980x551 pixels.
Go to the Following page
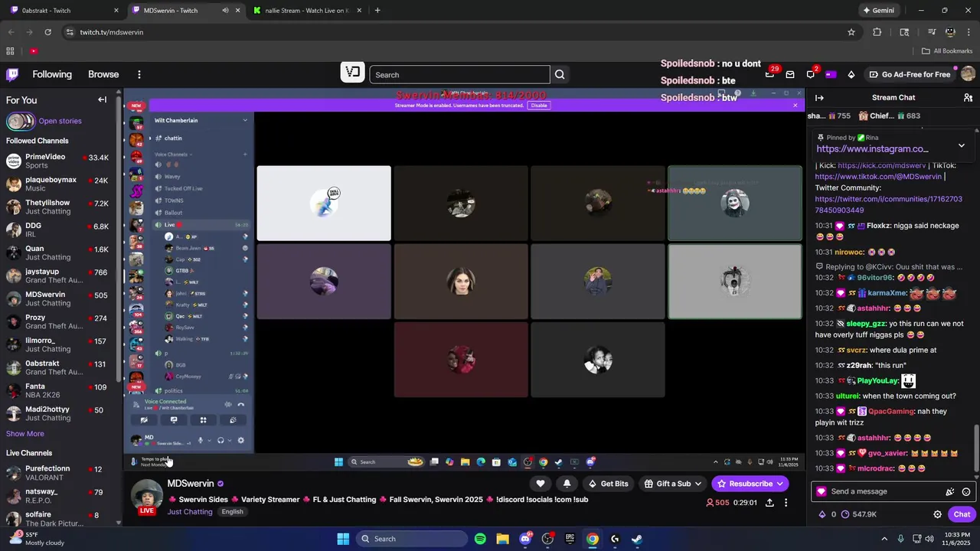(52, 74)
